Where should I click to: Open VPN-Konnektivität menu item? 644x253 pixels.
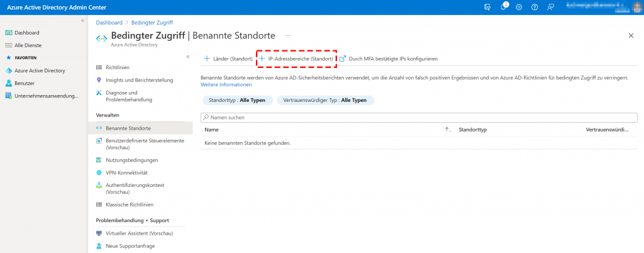coord(126,172)
